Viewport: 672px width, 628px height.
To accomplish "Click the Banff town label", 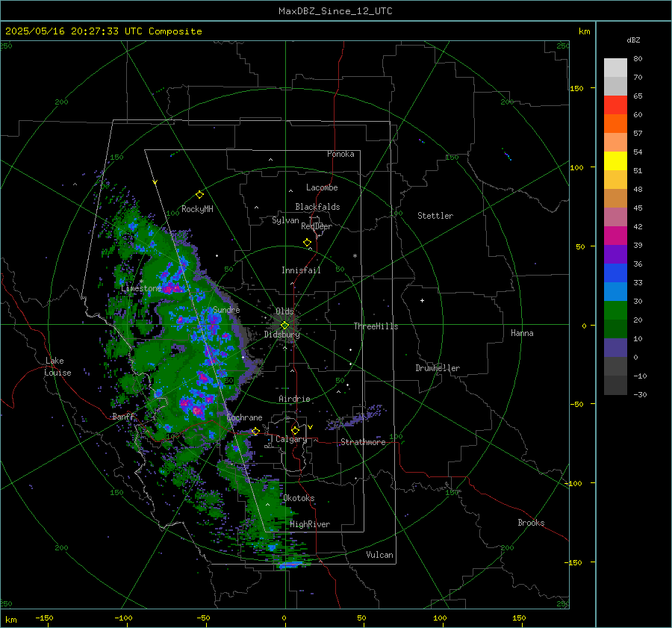I will click(x=123, y=416).
